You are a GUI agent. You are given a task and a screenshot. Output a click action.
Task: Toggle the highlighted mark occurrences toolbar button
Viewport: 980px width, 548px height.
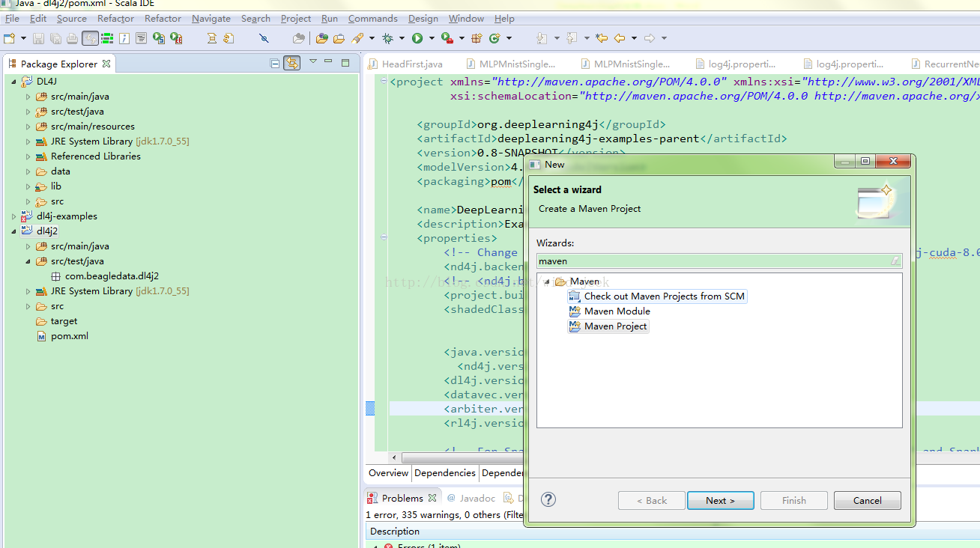pos(91,38)
